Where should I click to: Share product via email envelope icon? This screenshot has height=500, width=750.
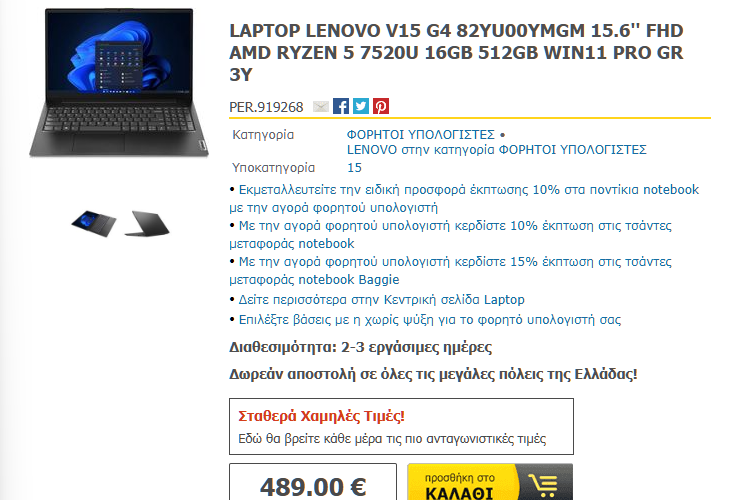coord(320,106)
